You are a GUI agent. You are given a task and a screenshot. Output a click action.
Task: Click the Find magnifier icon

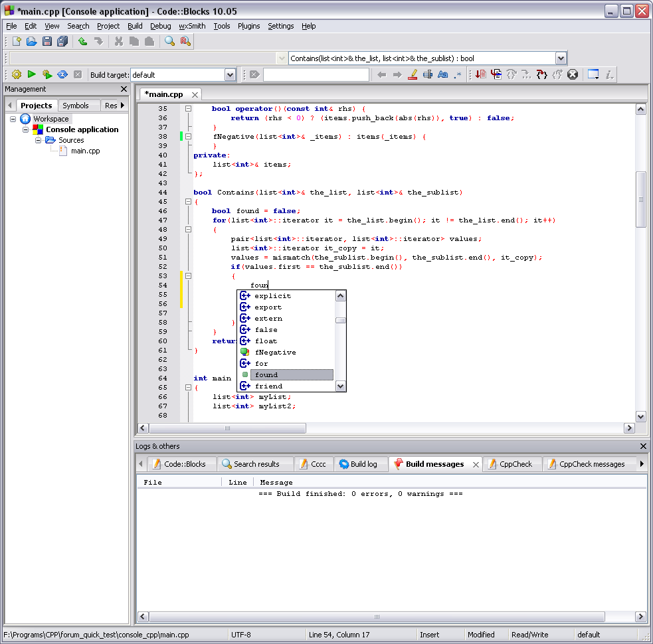169,41
